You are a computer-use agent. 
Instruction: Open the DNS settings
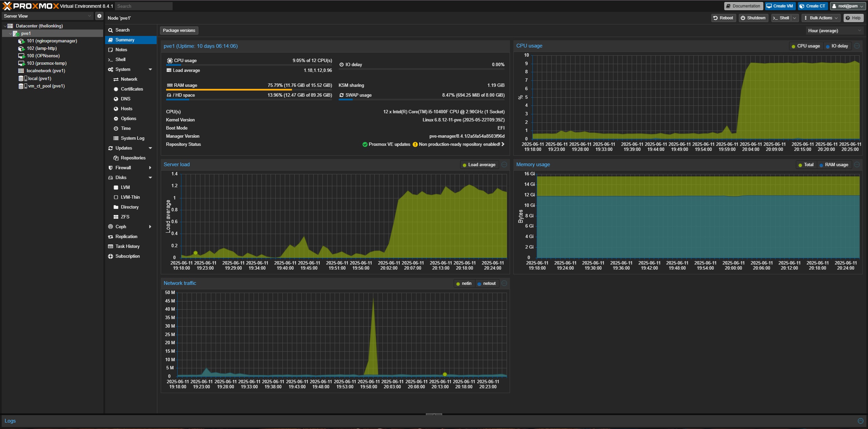tap(131, 99)
